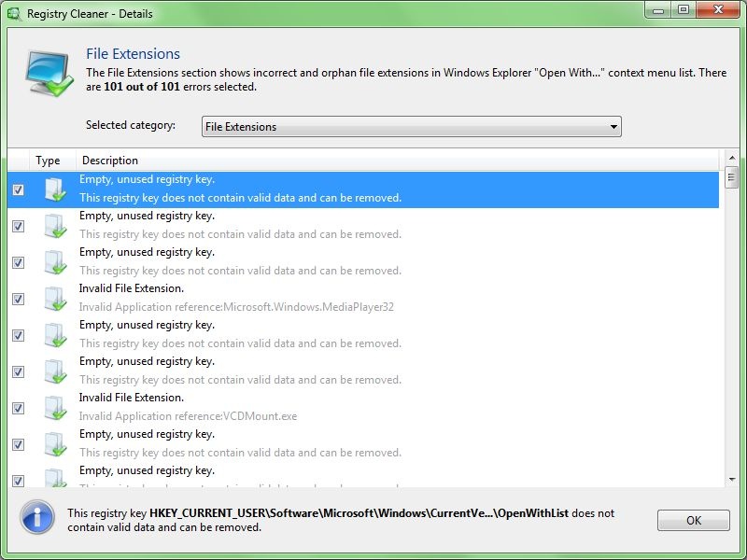Uncheck the MediaPlayer32 invalid extension checkbox
This screenshot has height=560, width=747.
(x=18, y=299)
